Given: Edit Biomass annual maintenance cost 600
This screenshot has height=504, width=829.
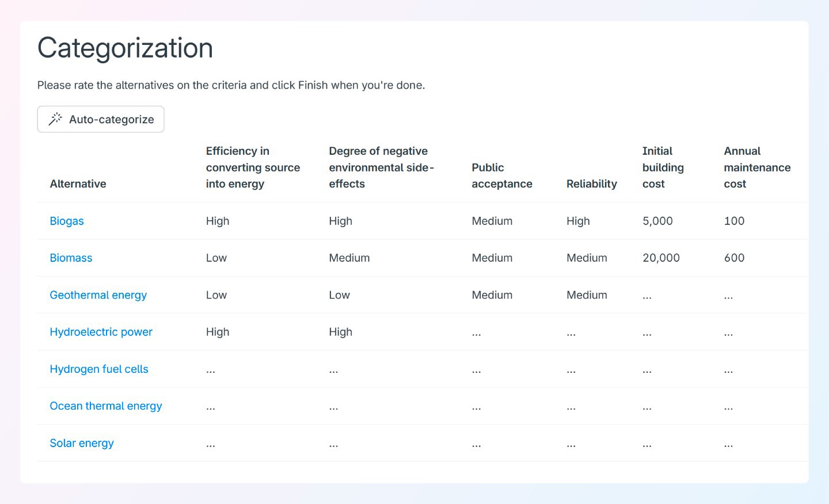Looking at the screenshot, I should click(x=734, y=258).
